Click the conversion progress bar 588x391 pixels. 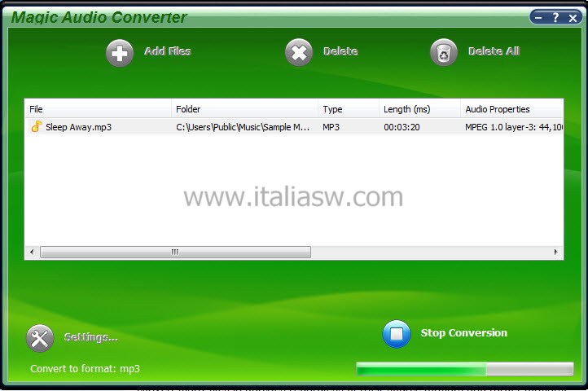tap(465, 369)
